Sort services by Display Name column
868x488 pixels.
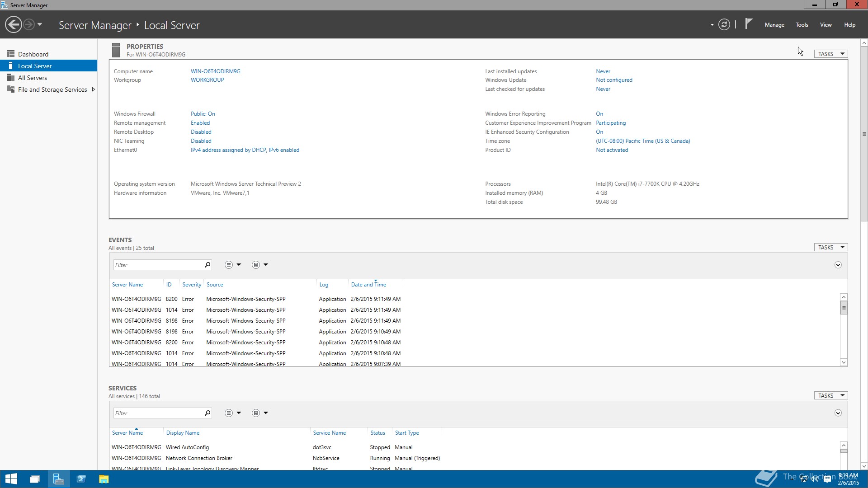point(183,433)
